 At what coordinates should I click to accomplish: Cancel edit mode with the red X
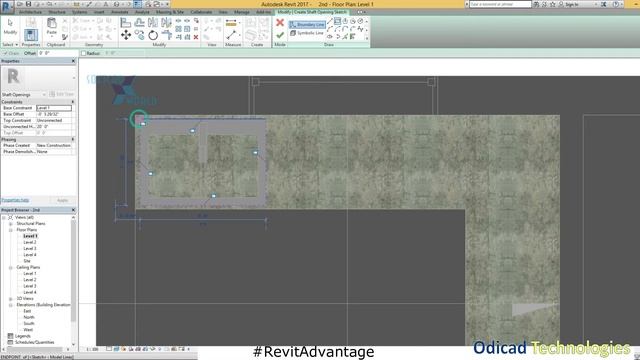(280, 23)
